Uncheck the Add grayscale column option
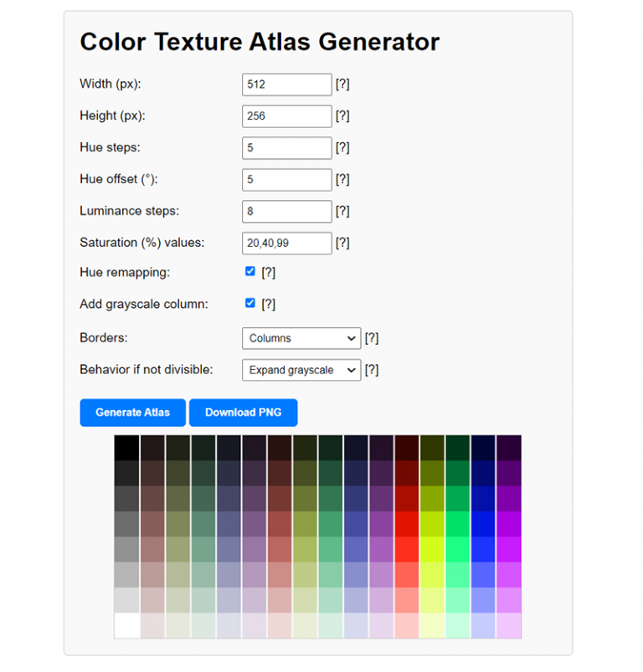643x672 pixels. [249, 302]
